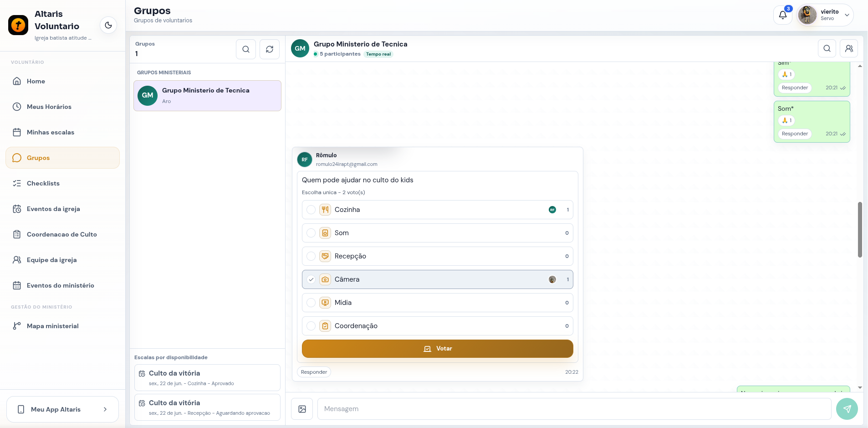Image resolution: width=868 pixels, height=428 pixels.
Task: Click voter avatar on Câmera option
Action: point(552,279)
